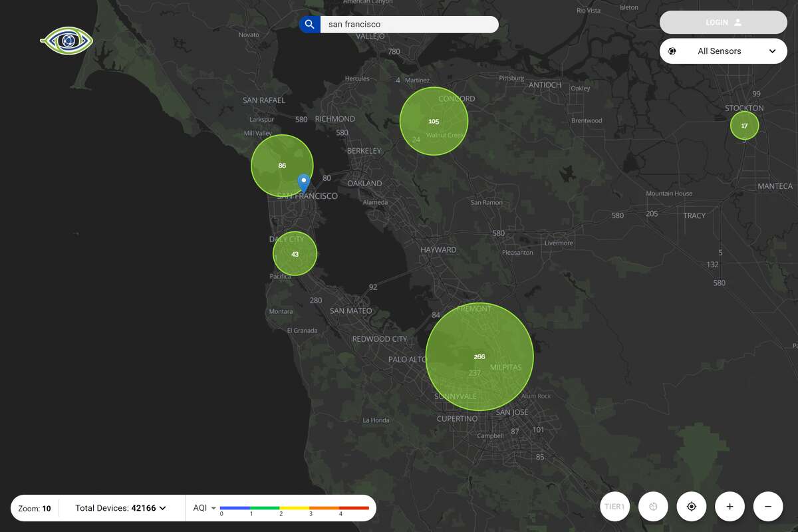The height and width of the screenshot is (532, 798).
Task: Click the magnifying glass search icon
Action: pyautogui.click(x=309, y=24)
